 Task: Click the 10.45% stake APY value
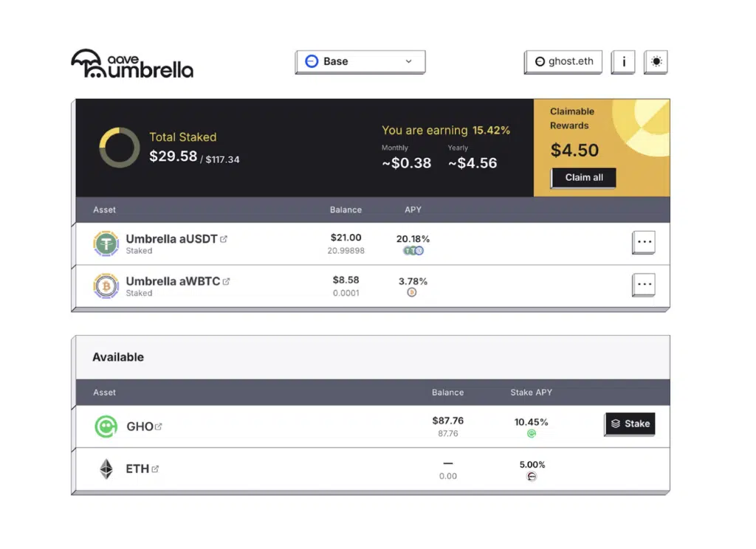[x=532, y=422]
